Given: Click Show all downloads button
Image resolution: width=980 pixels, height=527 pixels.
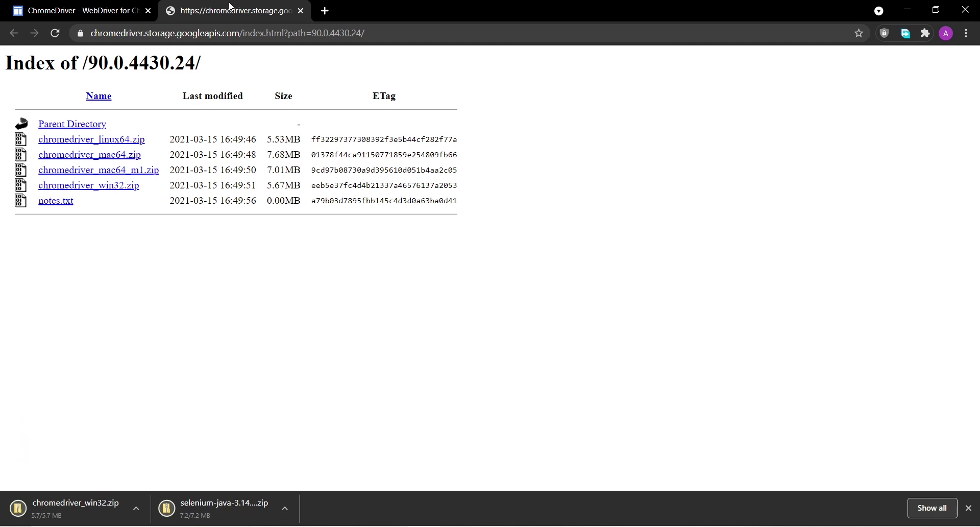Looking at the screenshot, I should tap(932, 508).
